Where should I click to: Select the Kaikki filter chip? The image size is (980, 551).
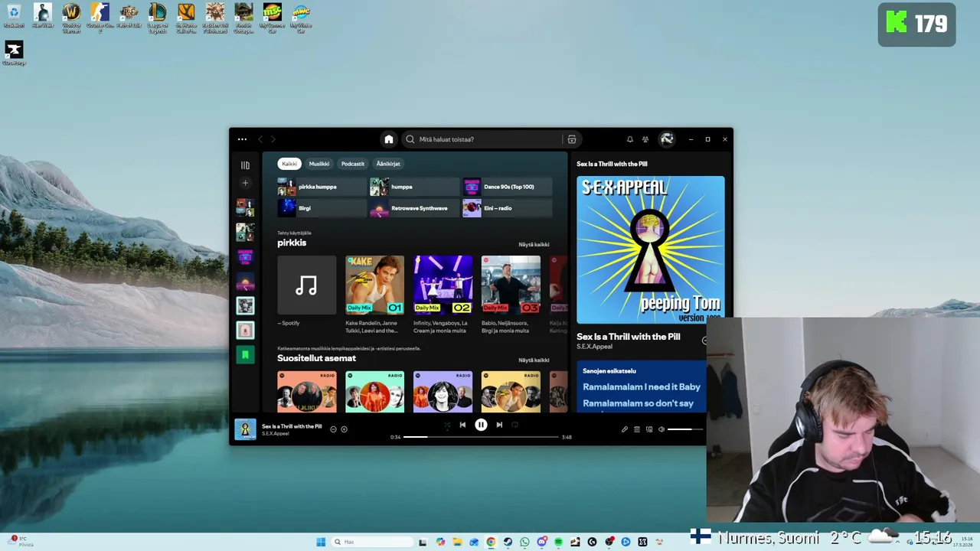[289, 164]
